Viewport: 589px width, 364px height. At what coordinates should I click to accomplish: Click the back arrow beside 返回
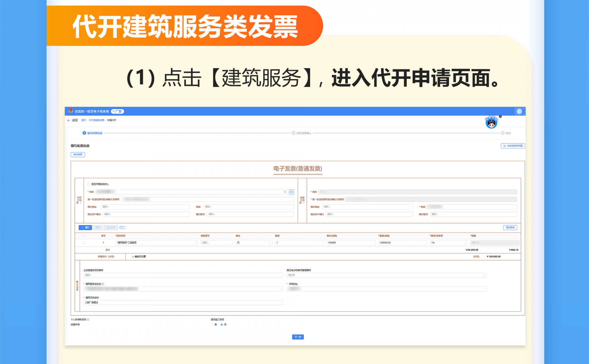point(69,120)
